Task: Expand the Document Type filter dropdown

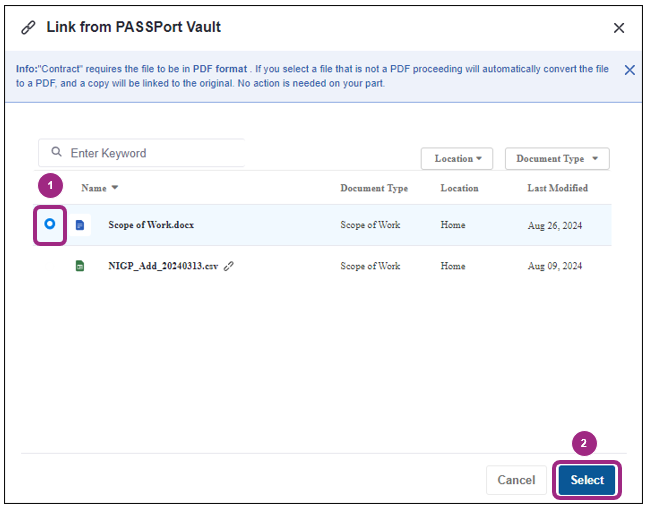Action: click(x=556, y=159)
